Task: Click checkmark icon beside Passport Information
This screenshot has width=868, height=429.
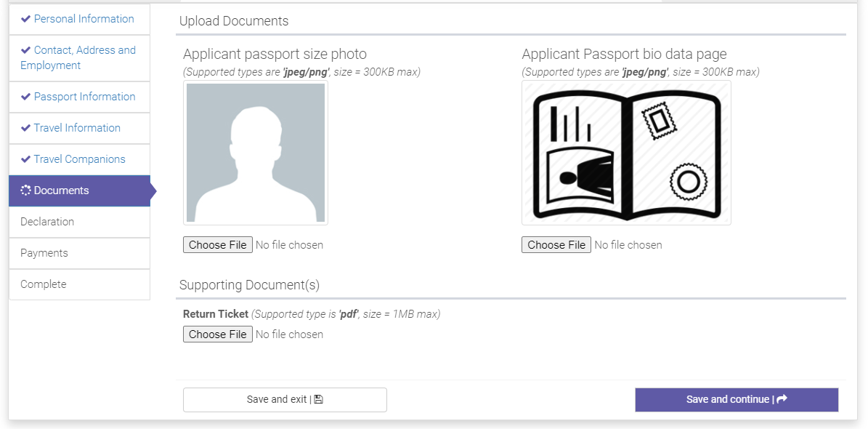Action: (25, 97)
